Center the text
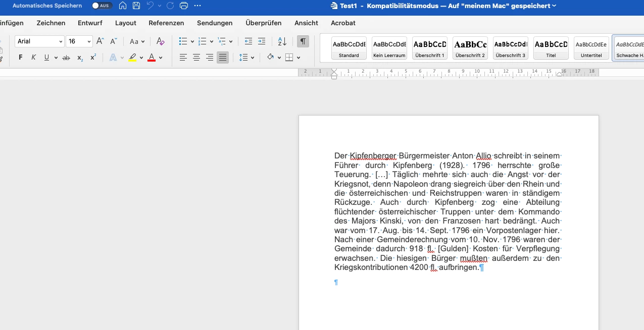 coord(196,58)
